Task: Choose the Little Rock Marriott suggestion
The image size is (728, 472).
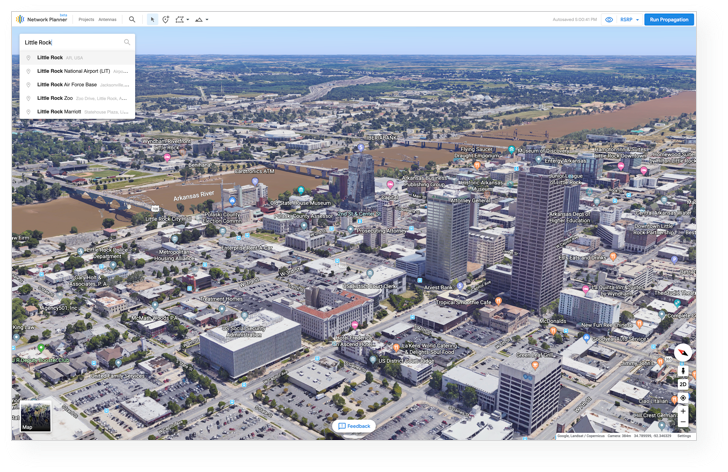Action: tap(77, 111)
